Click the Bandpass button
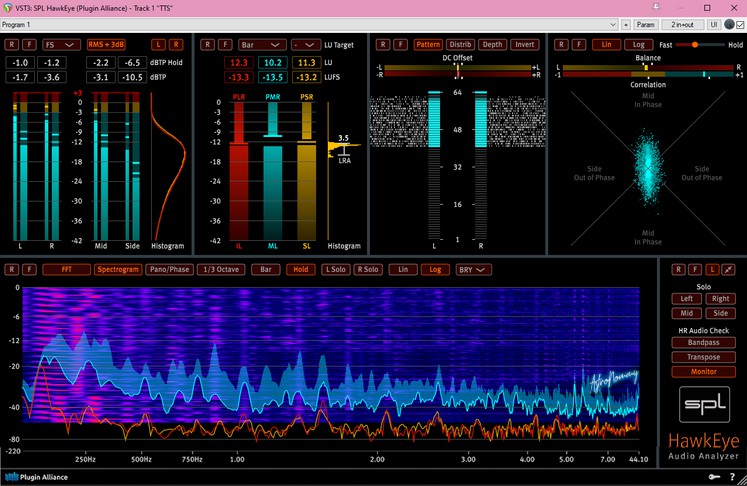 tap(704, 343)
